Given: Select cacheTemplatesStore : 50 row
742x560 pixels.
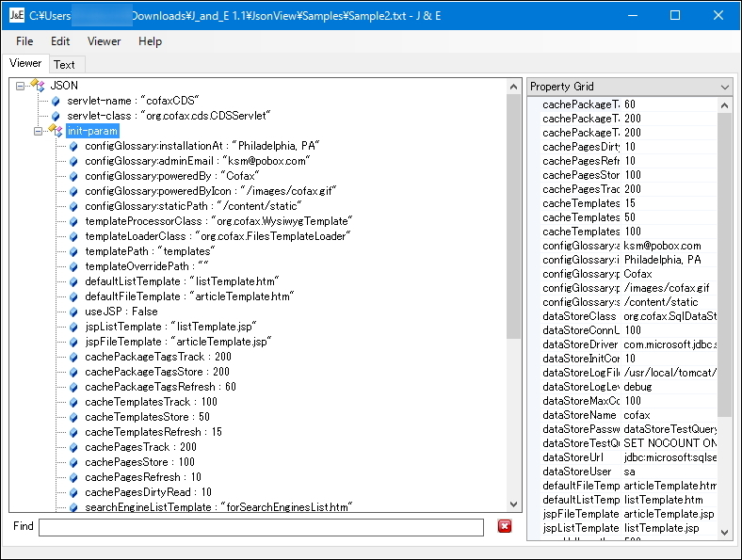Looking at the screenshot, I should [x=147, y=417].
